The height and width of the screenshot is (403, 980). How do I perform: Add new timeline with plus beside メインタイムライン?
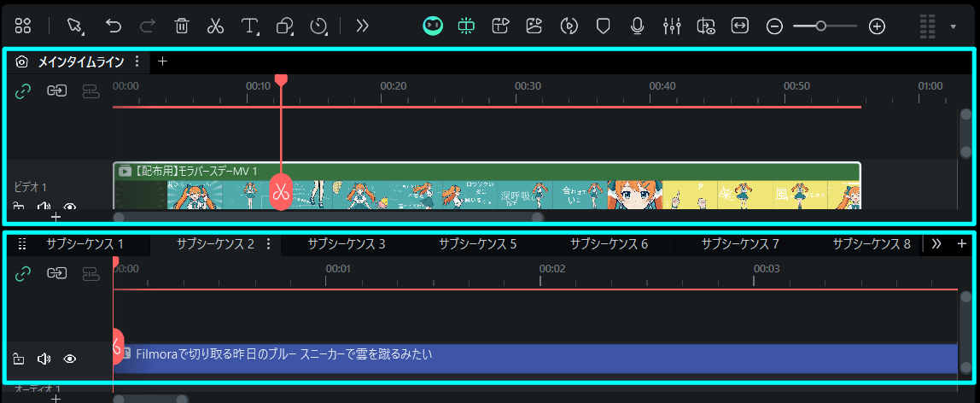[x=162, y=61]
